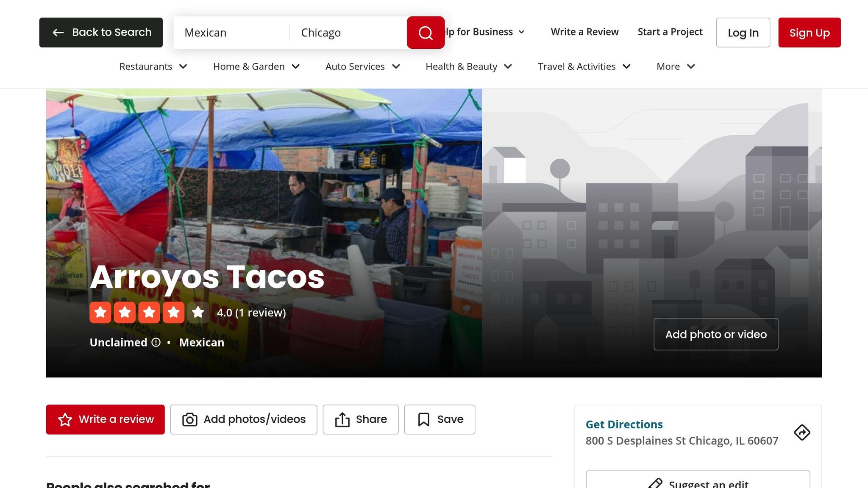Expand the Auto Services menu
Screen dimensions: 868x488
point(363,67)
